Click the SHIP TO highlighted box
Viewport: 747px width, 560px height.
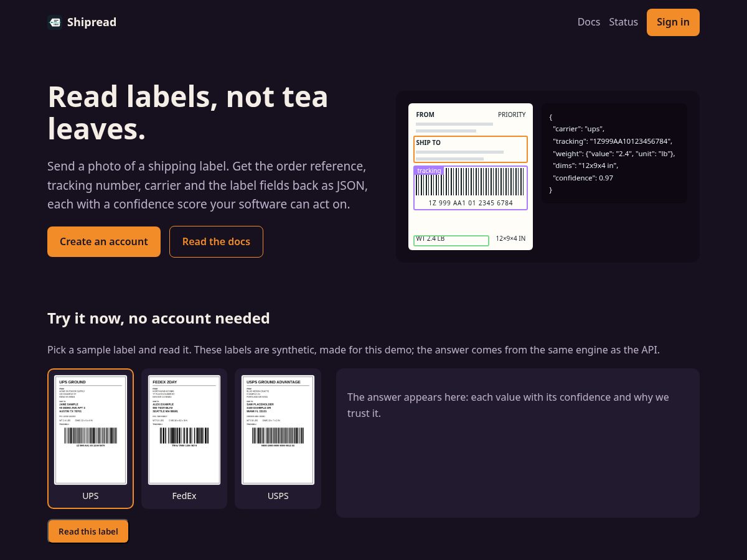point(471,149)
